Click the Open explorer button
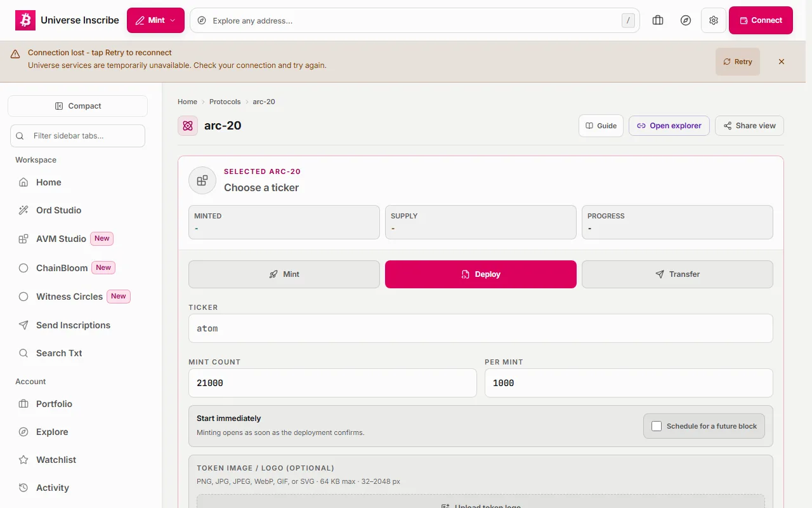Image resolution: width=812 pixels, height=508 pixels. tap(669, 126)
